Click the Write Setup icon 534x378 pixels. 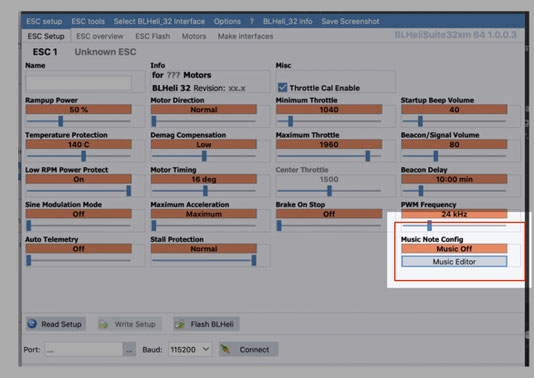pos(104,324)
